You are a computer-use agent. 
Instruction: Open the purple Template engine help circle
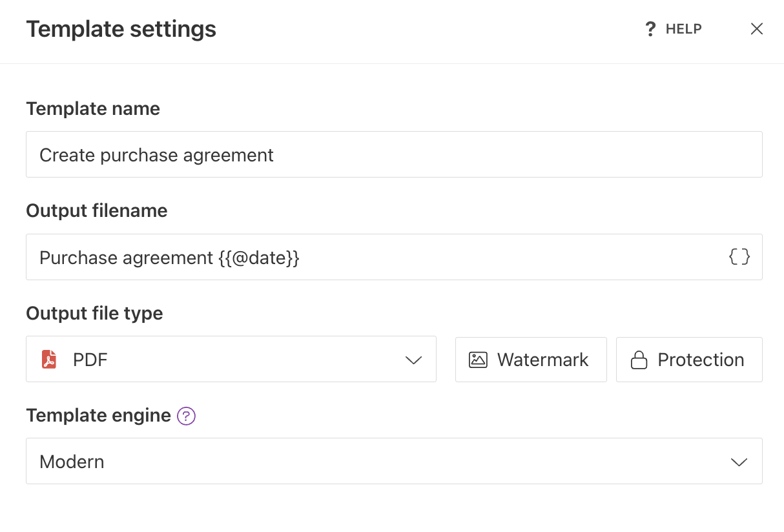(186, 416)
